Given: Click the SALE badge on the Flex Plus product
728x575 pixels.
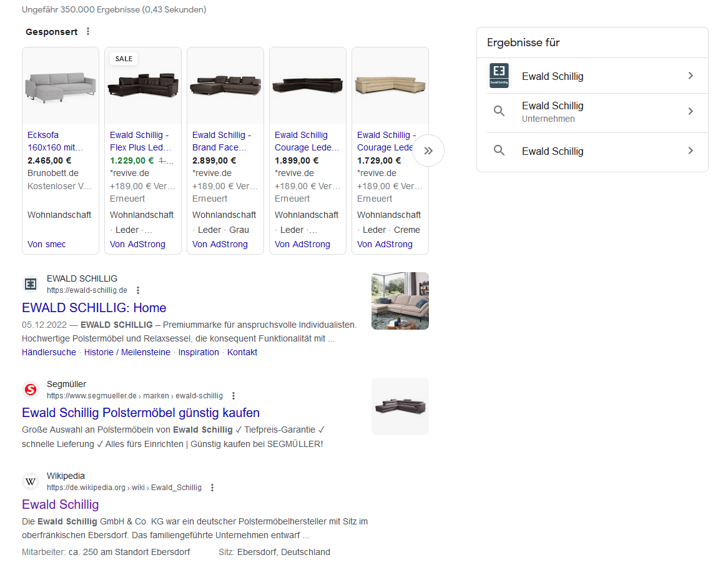Looking at the screenshot, I should click(124, 59).
